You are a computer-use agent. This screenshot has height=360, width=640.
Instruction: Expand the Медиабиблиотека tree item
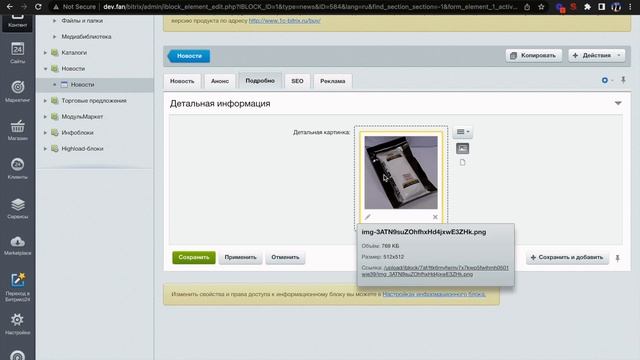click(x=54, y=36)
